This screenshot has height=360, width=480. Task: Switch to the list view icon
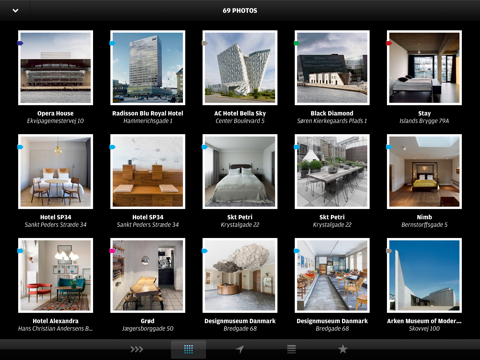click(291, 349)
